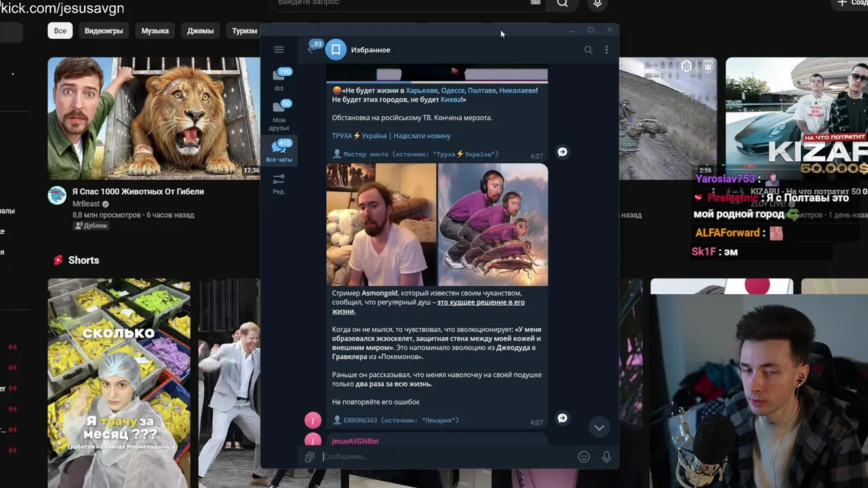Open the dct chat folder
Screen dimensions: 868x488
click(279, 79)
